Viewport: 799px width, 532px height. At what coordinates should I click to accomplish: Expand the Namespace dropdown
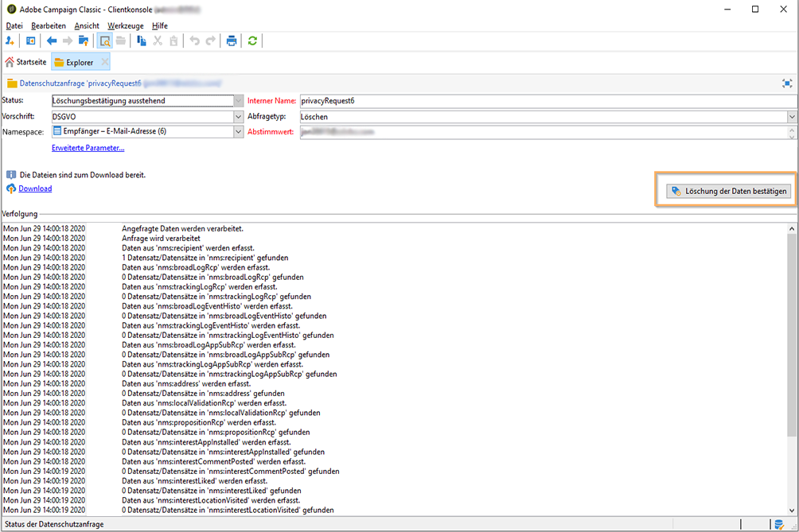coord(239,132)
